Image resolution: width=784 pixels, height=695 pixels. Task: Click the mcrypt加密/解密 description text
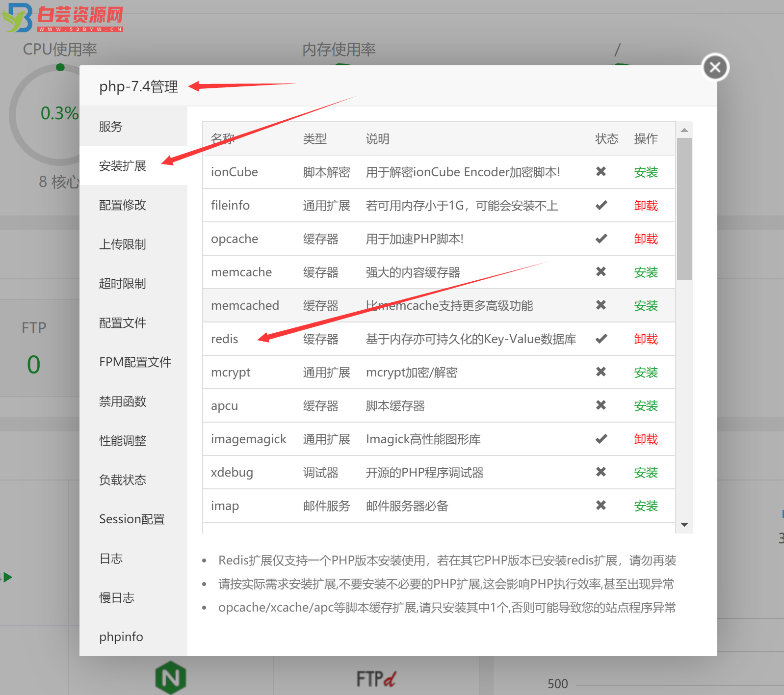(x=412, y=373)
